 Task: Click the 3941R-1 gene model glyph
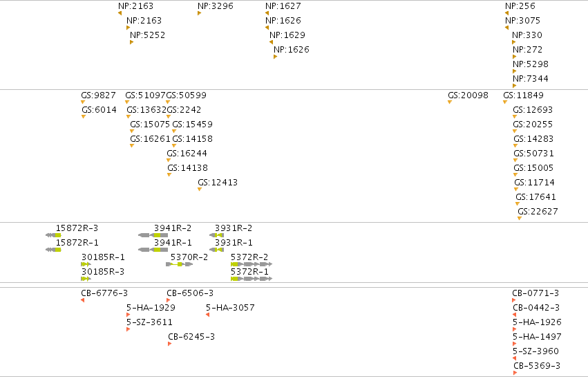point(153,250)
